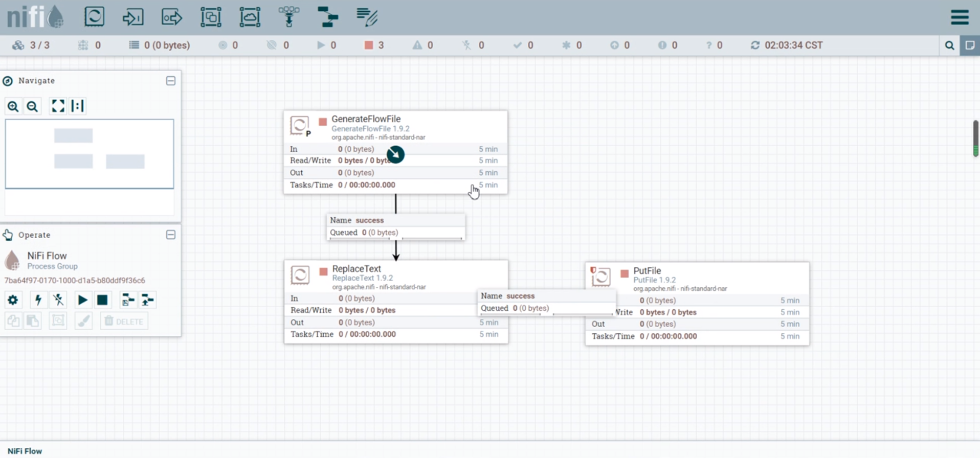Collapse the Navigate panel
980x458 pixels.
click(x=171, y=81)
